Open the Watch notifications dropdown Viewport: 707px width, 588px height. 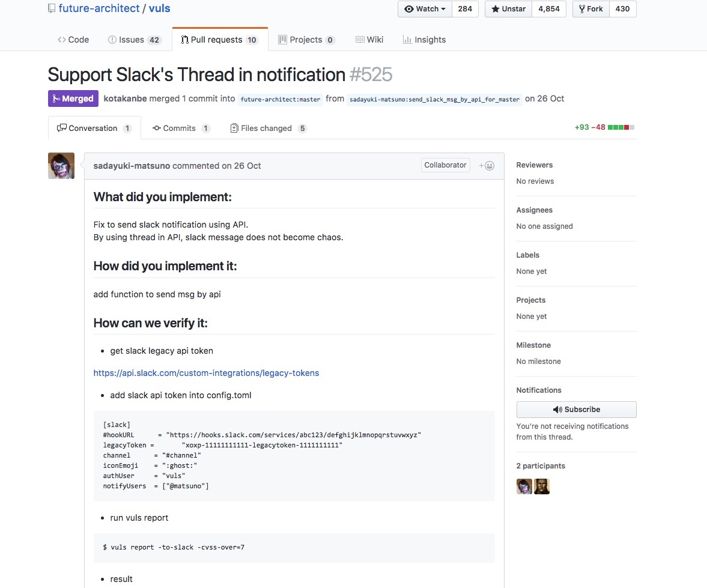[425, 9]
